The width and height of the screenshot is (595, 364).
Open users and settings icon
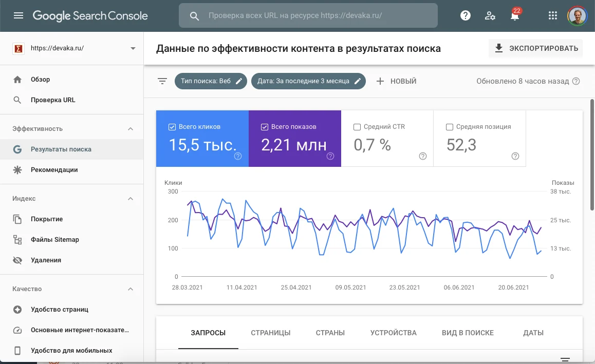(490, 15)
